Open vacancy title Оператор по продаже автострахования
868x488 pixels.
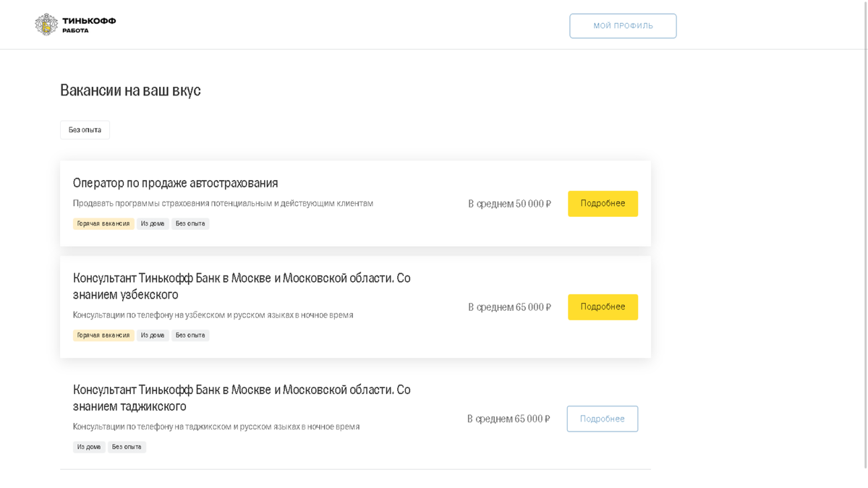coord(175,183)
